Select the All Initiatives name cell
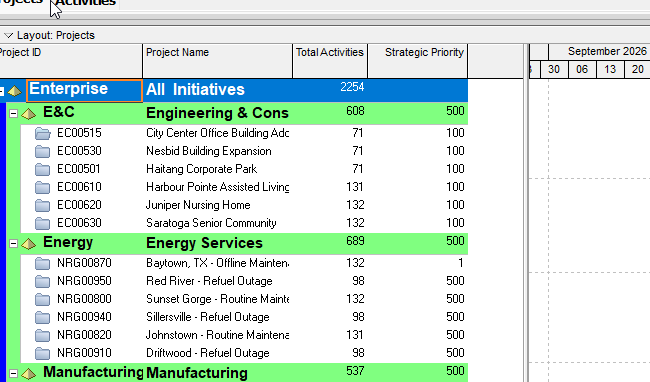Image resolution: width=650 pixels, height=382 pixels. coord(195,89)
